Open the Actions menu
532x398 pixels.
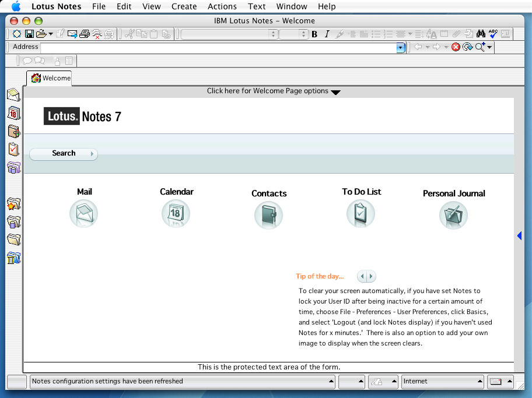coord(222,6)
